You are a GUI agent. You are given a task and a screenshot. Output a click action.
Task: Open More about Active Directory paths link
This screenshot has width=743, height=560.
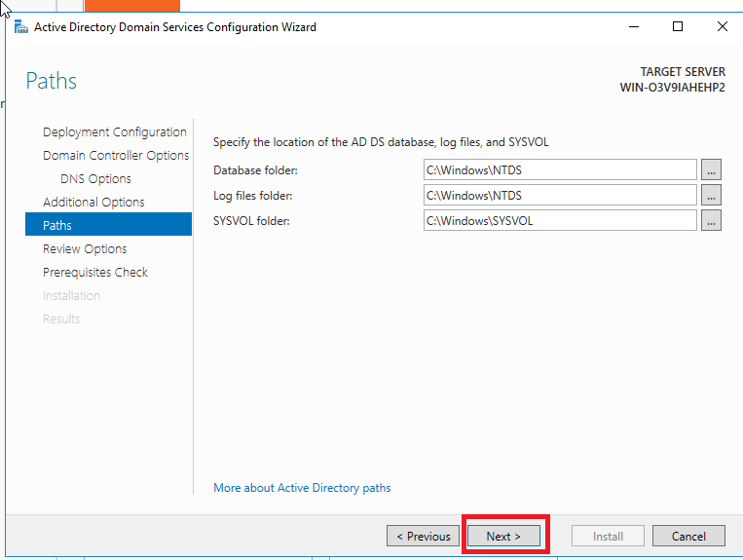coord(302,488)
